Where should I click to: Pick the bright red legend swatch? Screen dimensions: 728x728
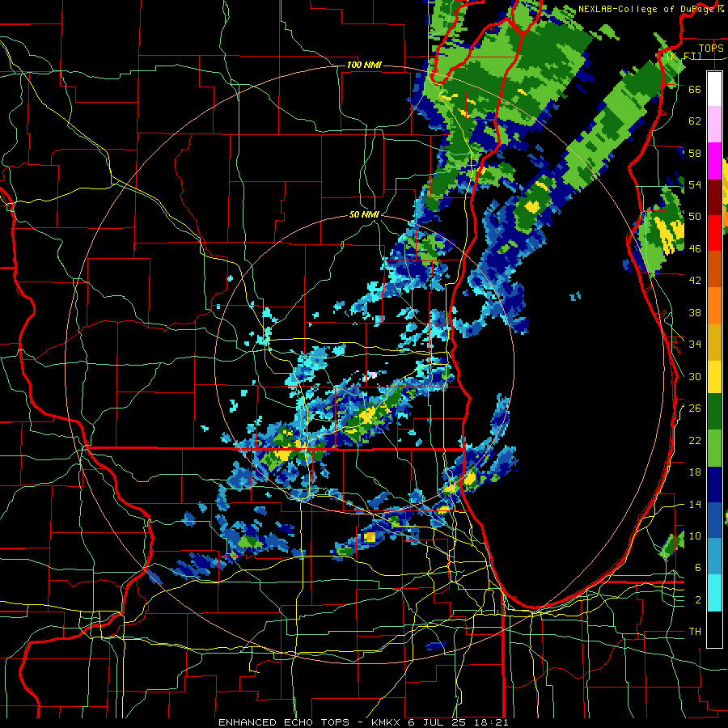[714, 233]
